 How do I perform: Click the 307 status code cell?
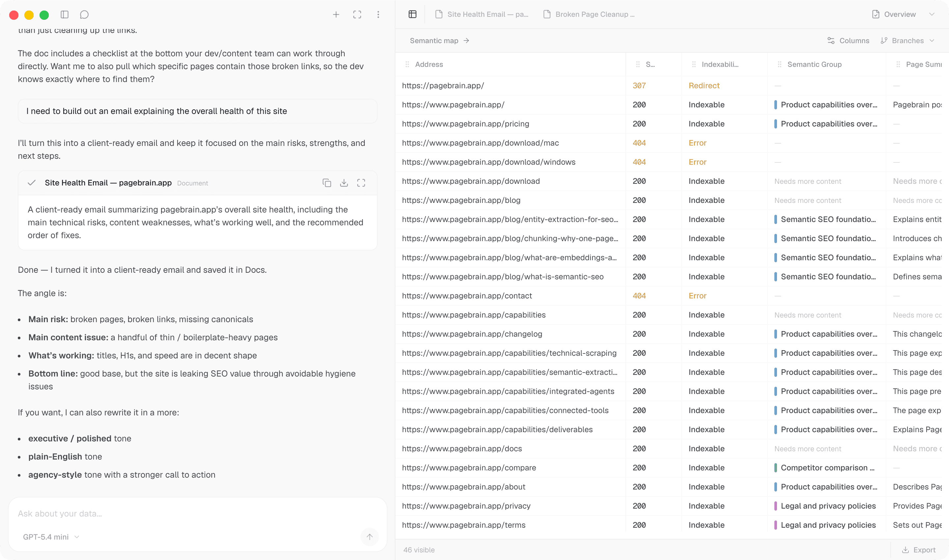(x=639, y=86)
